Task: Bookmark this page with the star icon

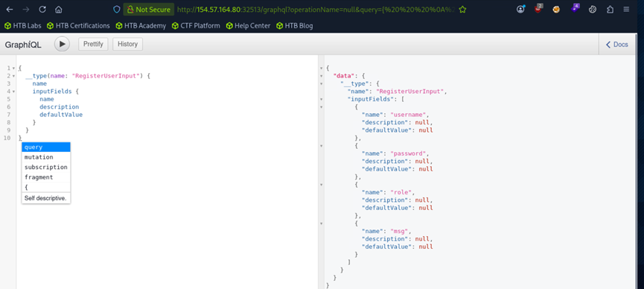Action: [x=463, y=10]
